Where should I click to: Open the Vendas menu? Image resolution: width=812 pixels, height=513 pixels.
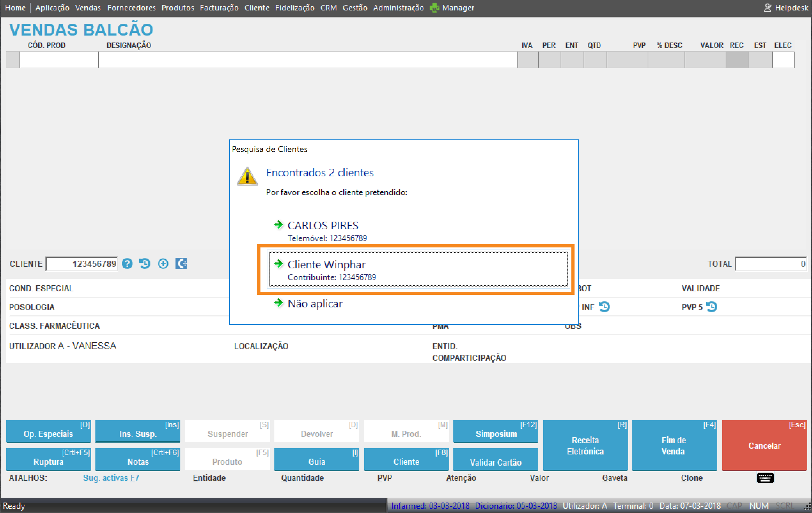(x=88, y=8)
